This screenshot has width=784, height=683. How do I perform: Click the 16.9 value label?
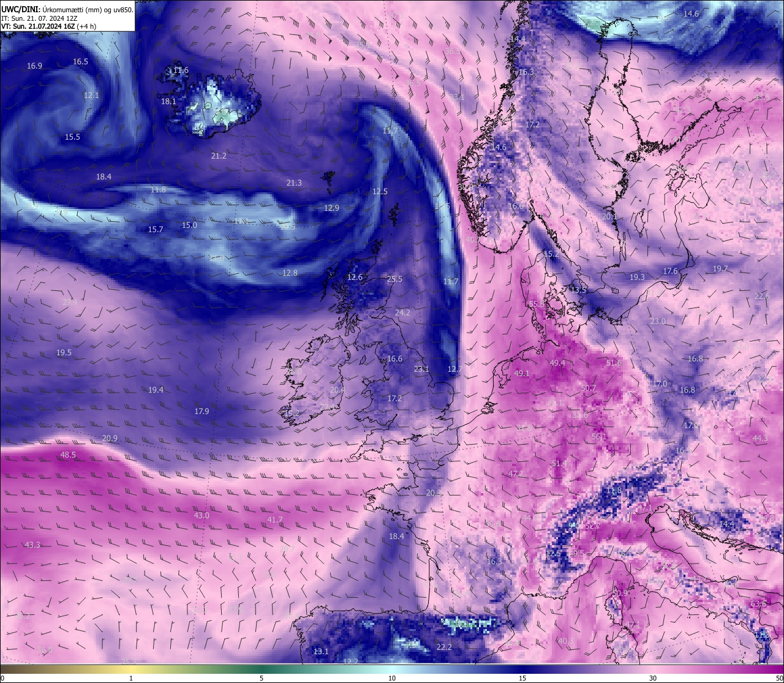point(34,66)
